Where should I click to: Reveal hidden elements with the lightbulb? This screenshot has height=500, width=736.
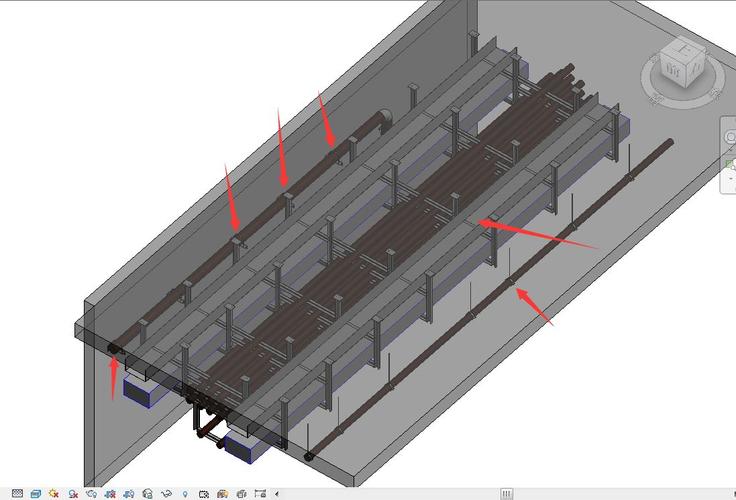tap(185, 494)
